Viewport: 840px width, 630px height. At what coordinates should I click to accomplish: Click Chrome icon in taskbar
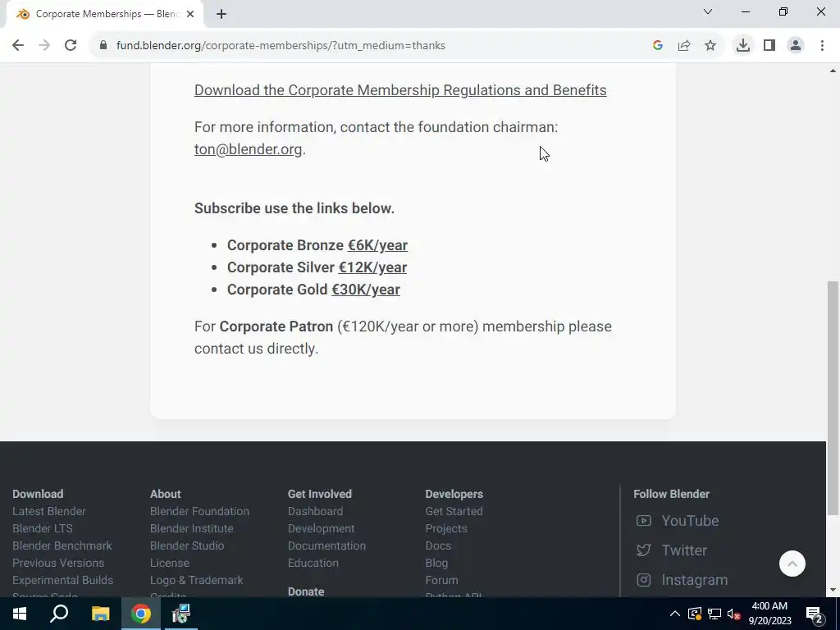[x=141, y=614]
